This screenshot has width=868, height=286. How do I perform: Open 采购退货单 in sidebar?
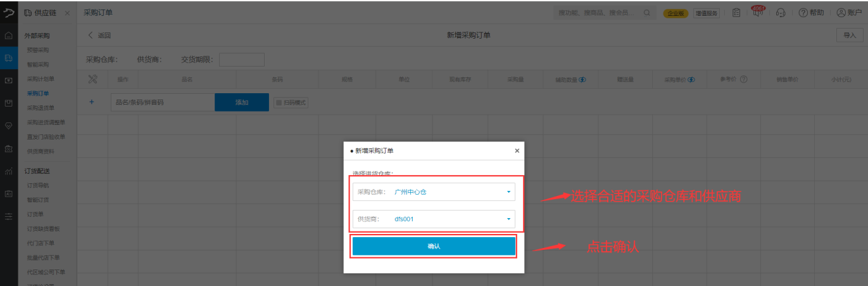pyautogui.click(x=41, y=108)
